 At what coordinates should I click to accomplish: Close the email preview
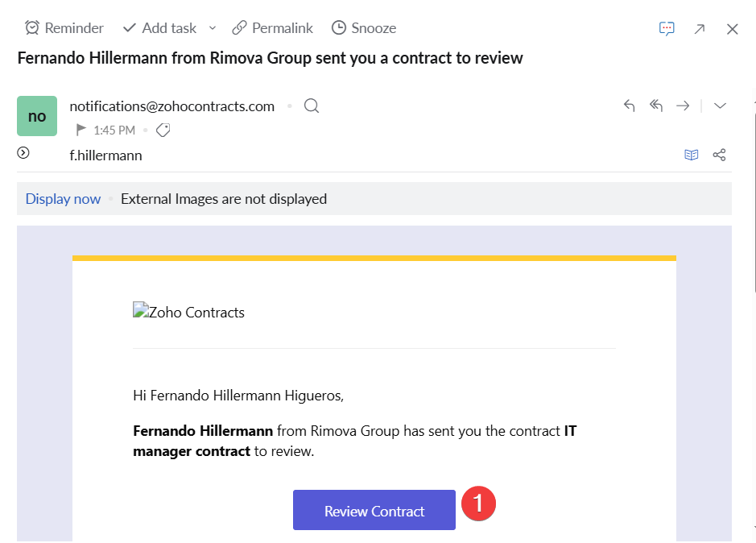[x=732, y=29]
